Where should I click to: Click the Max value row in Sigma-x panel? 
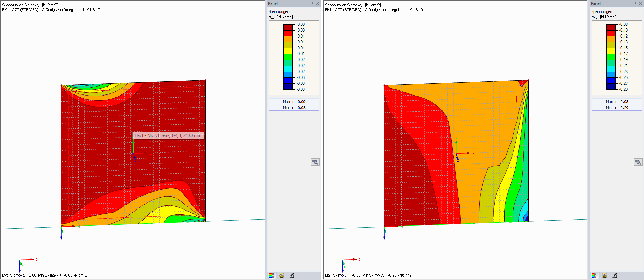294,102
